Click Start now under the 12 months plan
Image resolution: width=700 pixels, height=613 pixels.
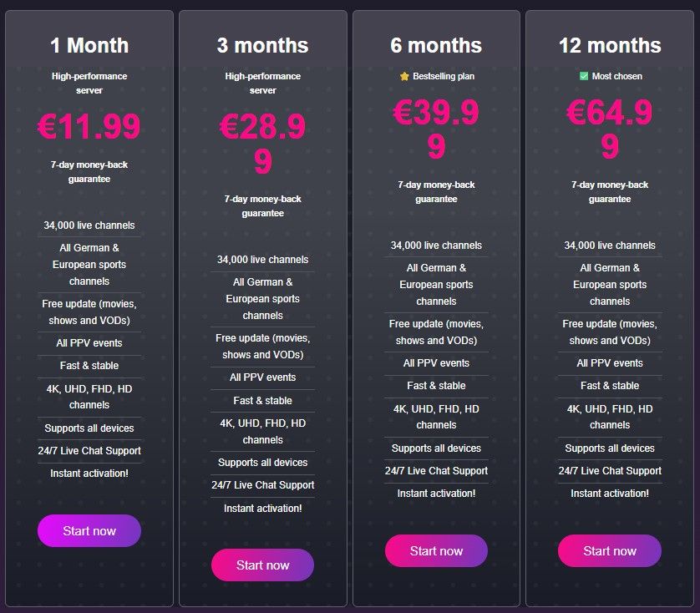coord(610,551)
